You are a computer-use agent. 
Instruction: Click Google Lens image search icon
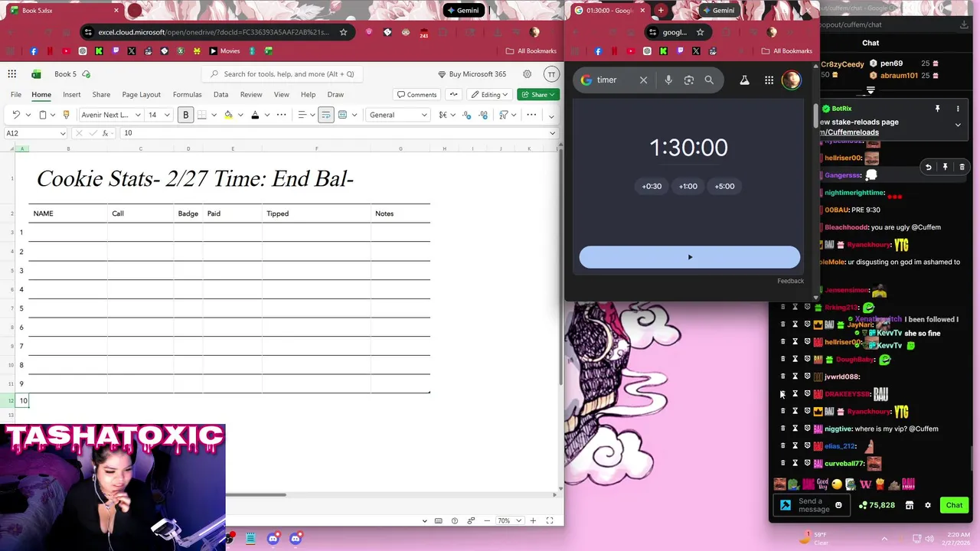pyautogui.click(x=689, y=80)
